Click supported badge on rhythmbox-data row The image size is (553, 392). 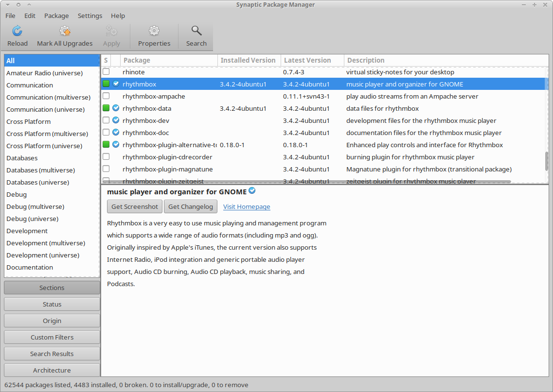116,108
